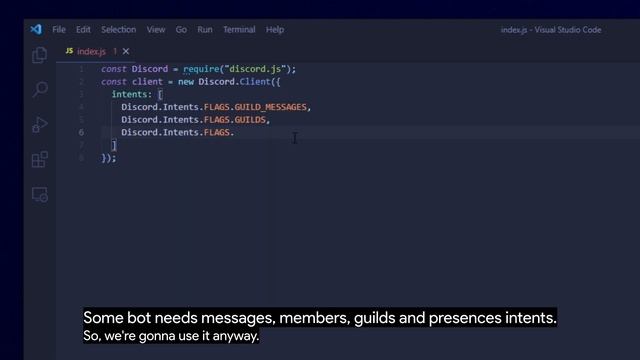Open the Run menu
Screen dimensions: 640x360
click(204, 29)
